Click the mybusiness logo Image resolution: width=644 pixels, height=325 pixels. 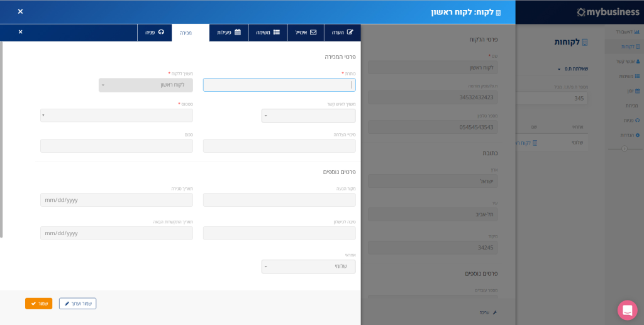coord(608,13)
